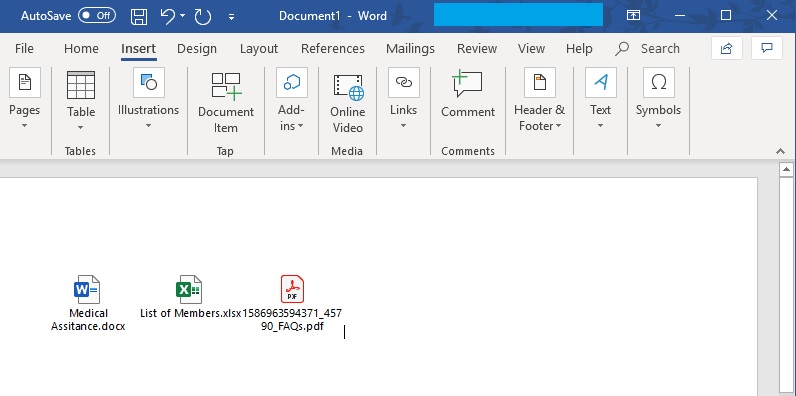Maximize the Word window

click(726, 16)
